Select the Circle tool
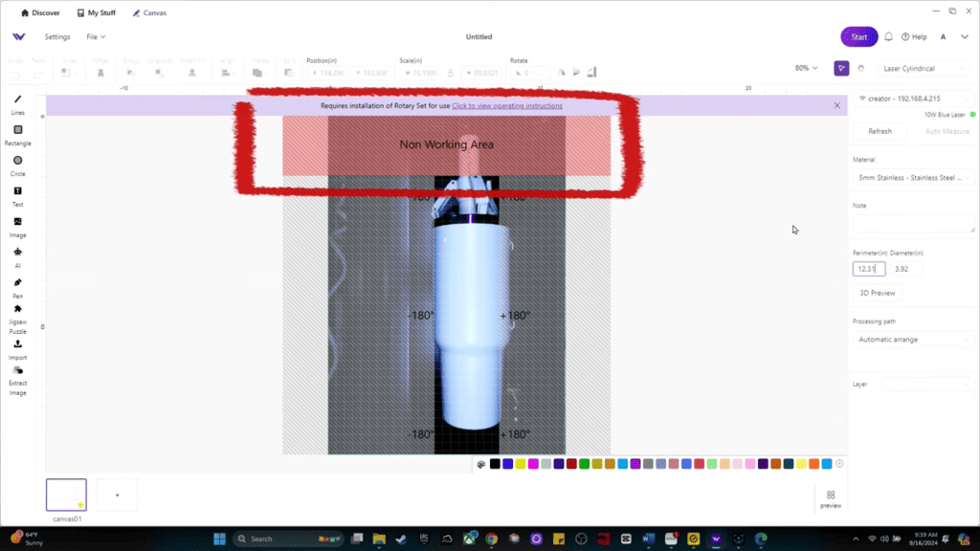Image resolution: width=980 pixels, height=551 pixels. click(17, 165)
